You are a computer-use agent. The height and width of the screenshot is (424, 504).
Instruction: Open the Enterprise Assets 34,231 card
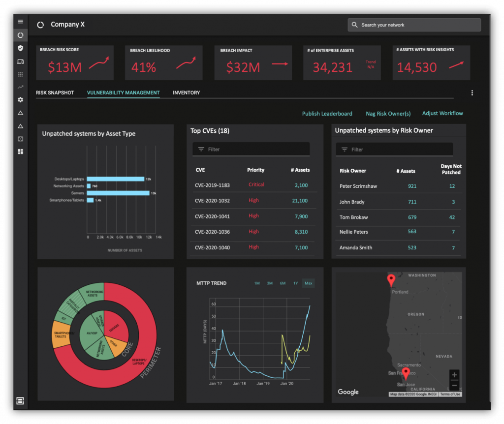coord(342,62)
